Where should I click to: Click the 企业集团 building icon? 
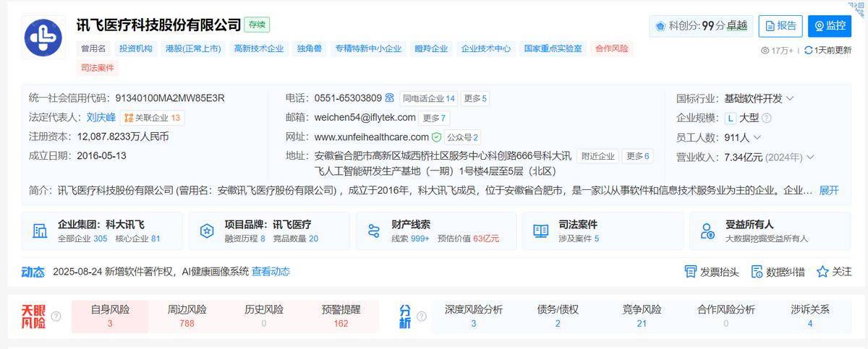[x=40, y=231]
